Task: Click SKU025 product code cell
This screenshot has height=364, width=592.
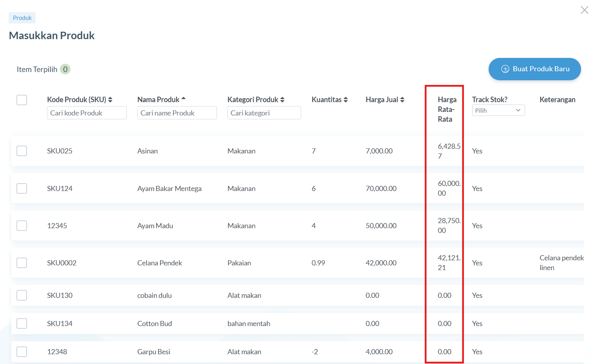Action: pyautogui.click(x=60, y=151)
